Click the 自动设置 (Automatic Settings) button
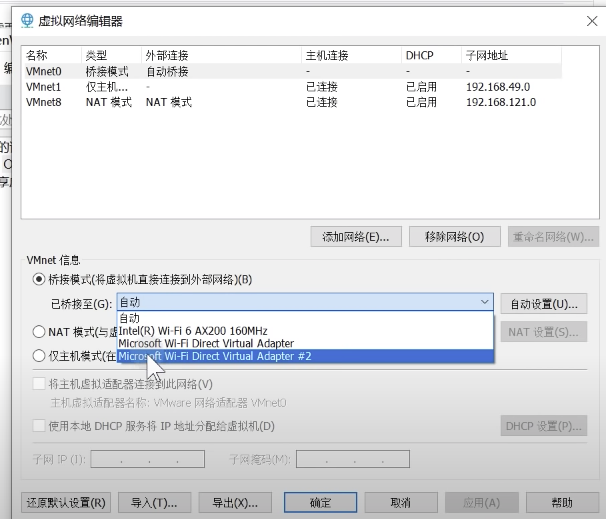 (x=543, y=303)
